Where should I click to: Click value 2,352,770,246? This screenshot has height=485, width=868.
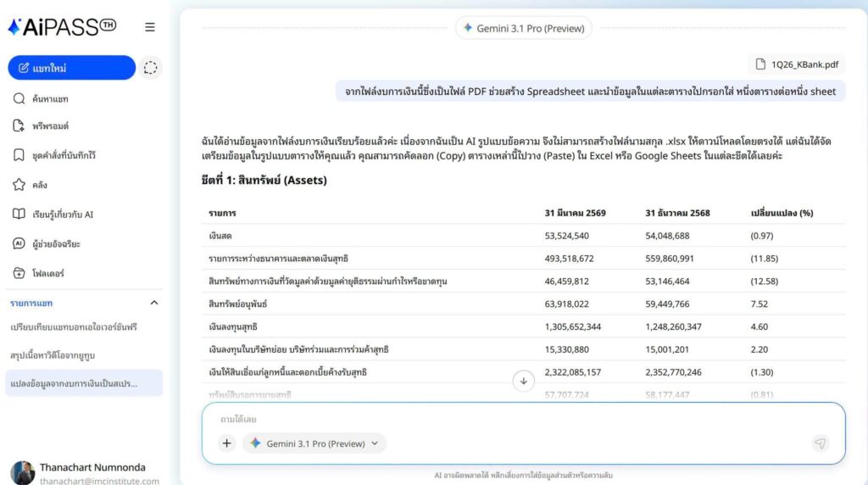click(x=674, y=371)
